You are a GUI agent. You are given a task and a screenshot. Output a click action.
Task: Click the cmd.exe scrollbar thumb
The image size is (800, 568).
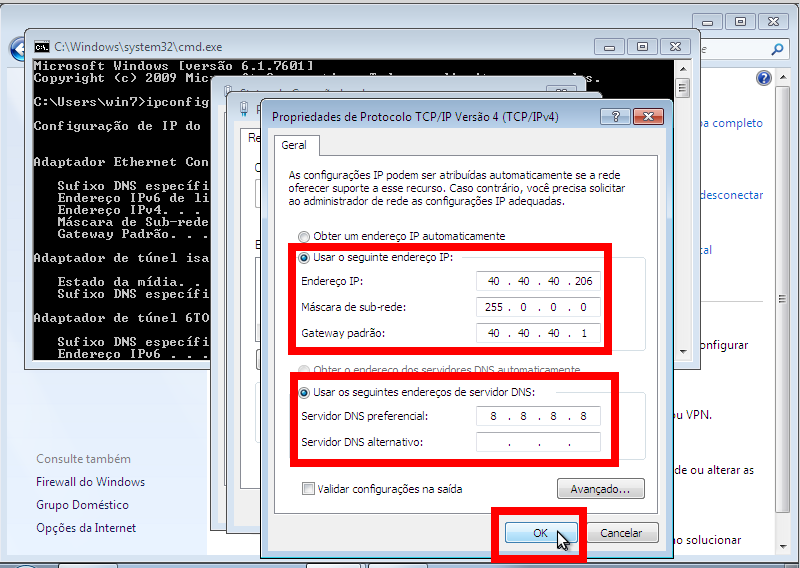coord(683,88)
